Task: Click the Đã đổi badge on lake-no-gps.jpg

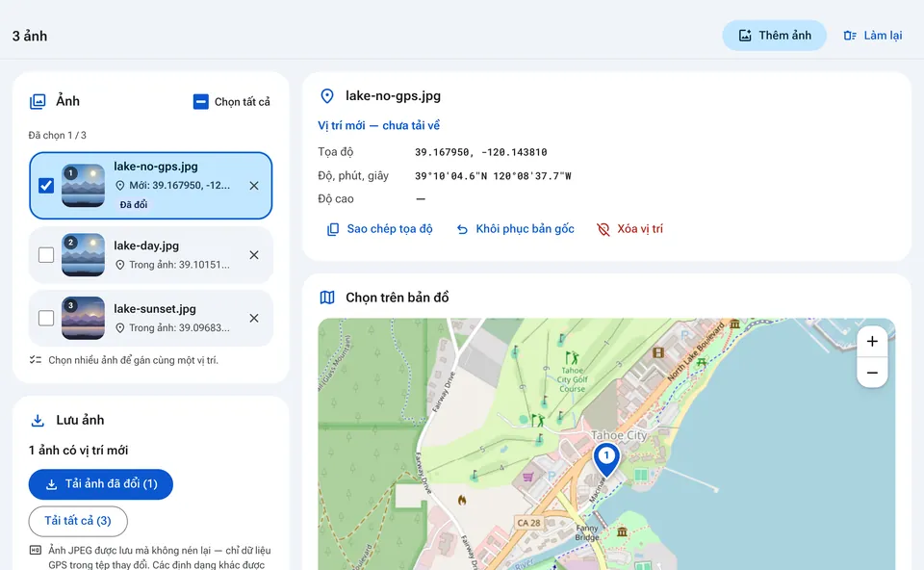Action: (x=134, y=204)
